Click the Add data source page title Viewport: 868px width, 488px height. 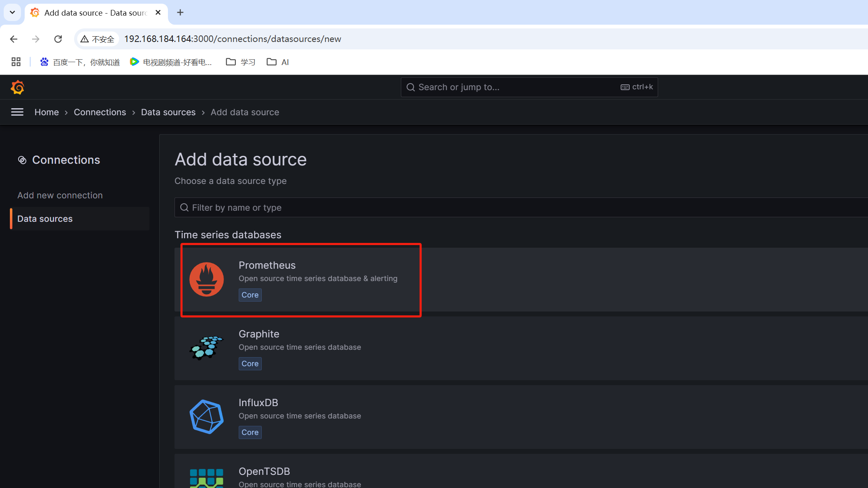[241, 160]
